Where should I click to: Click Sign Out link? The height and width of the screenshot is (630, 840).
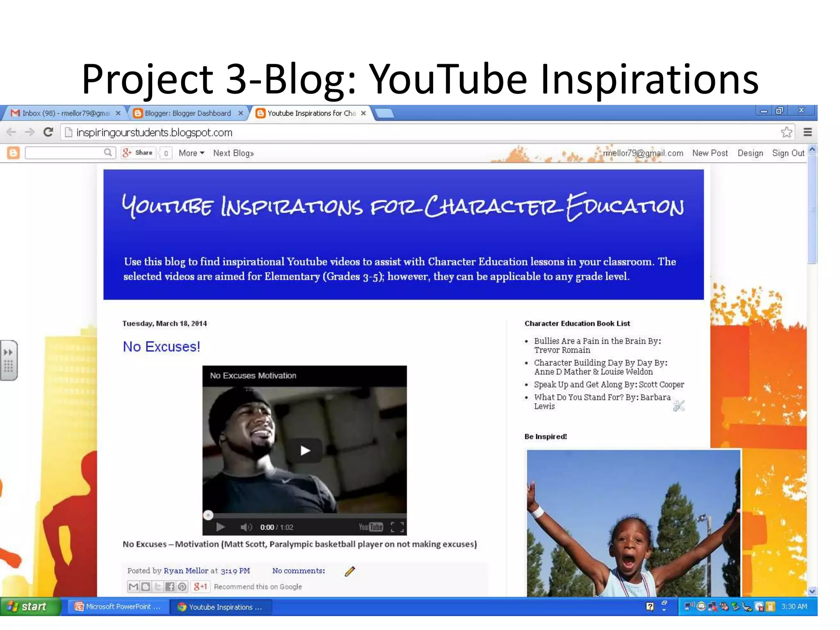[x=788, y=153]
